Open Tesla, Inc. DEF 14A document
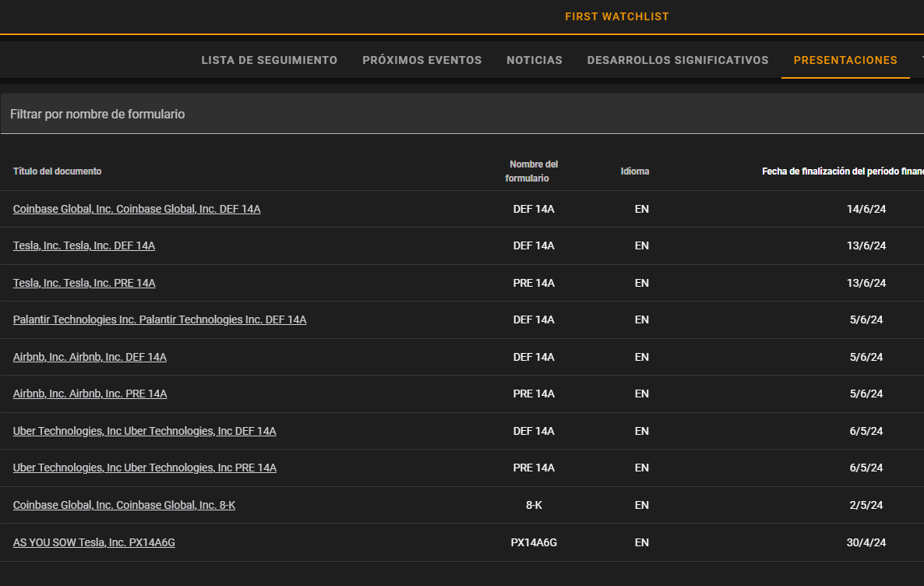 (x=83, y=245)
